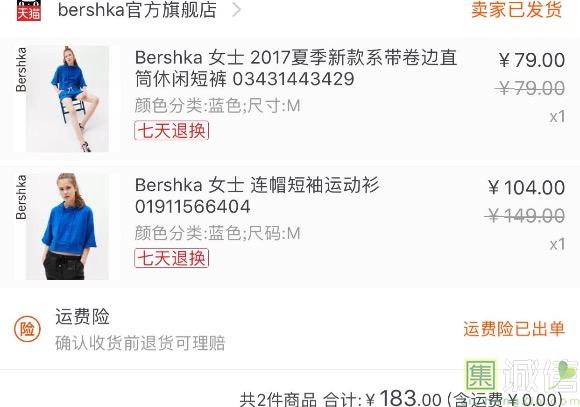
Task: Tap 七天退换 tag on sweatshirt item
Action: click(x=172, y=258)
